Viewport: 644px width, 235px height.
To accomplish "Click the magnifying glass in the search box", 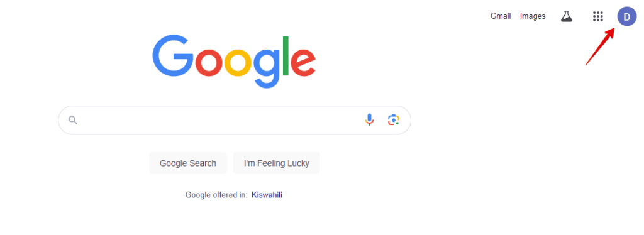I will click(73, 120).
